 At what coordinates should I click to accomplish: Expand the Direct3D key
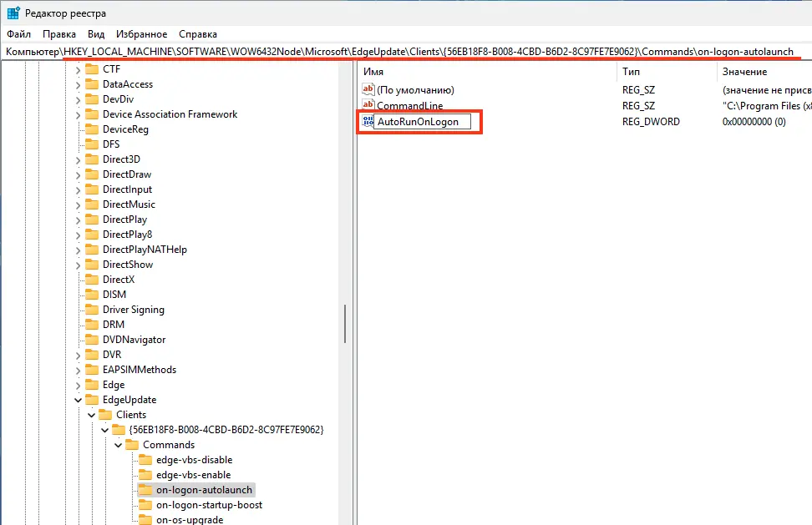[x=79, y=159]
